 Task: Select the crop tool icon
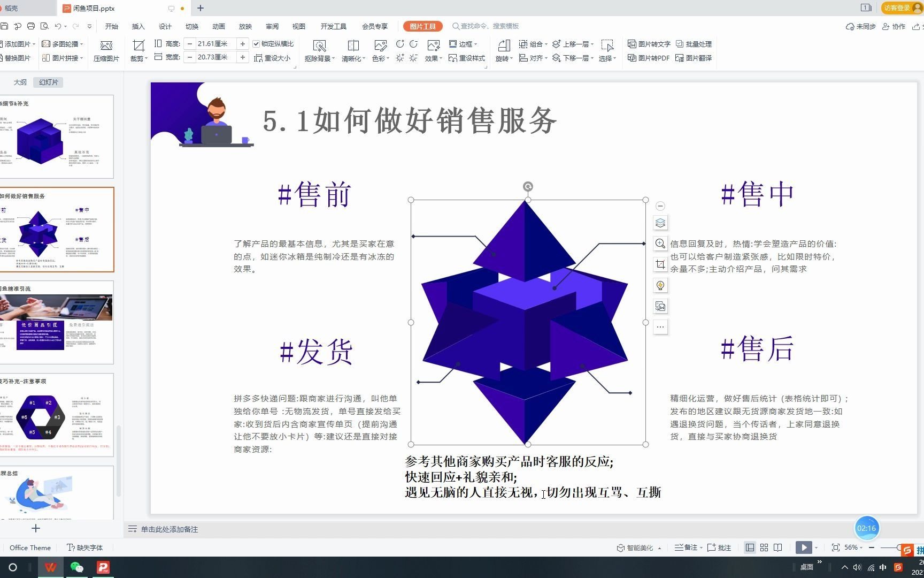(138, 45)
